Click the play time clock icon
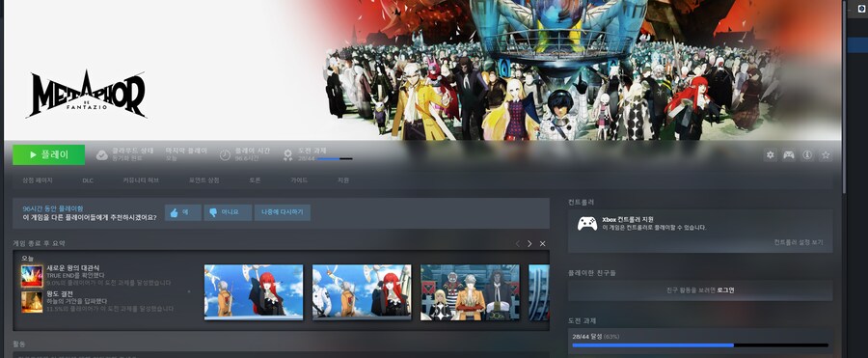The height and width of the screenshot is (358, 868). [225, 155]
